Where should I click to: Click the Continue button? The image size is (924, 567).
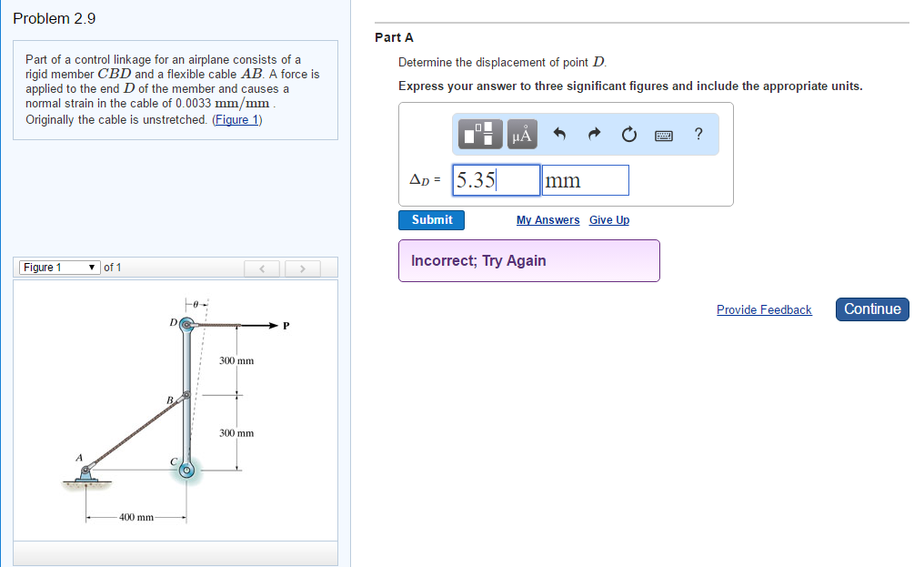point(871,309)
